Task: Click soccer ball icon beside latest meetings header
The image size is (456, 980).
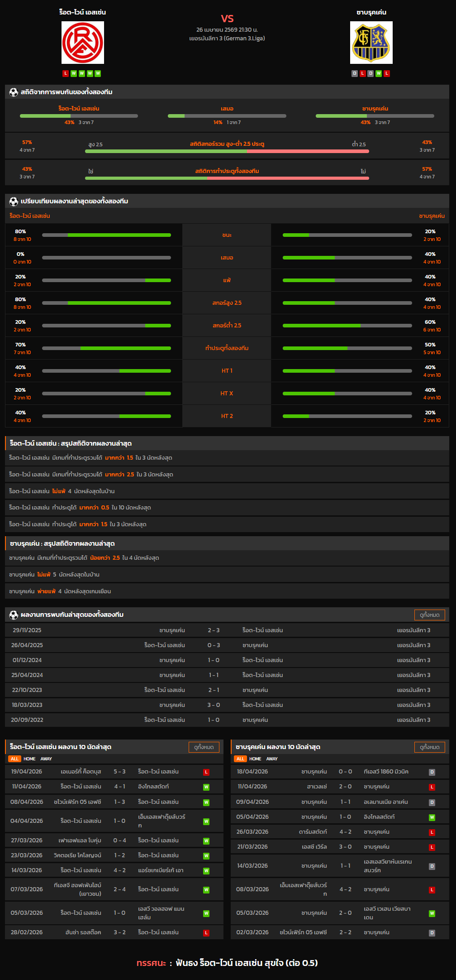Action: (x=14, y=615)
